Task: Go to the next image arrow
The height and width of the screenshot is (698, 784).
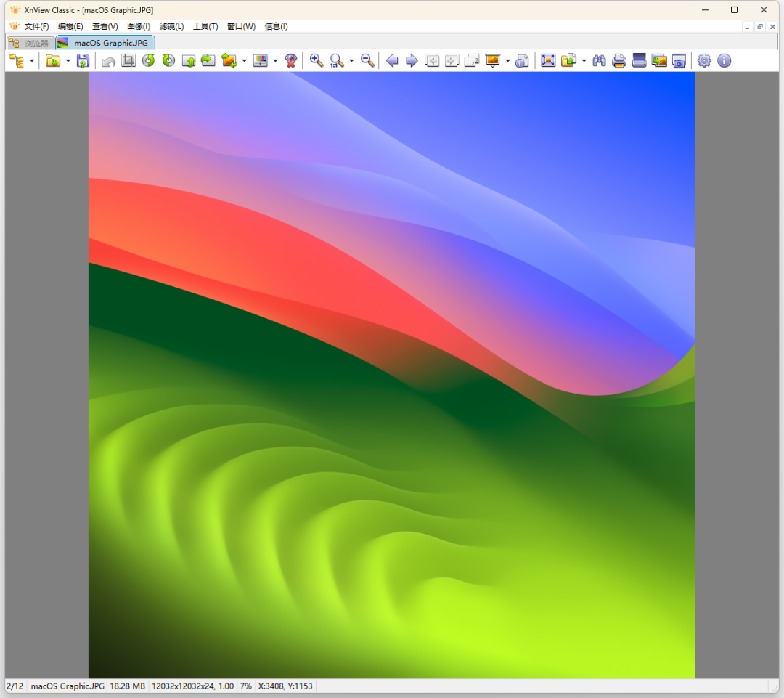Action: point(412,61)
